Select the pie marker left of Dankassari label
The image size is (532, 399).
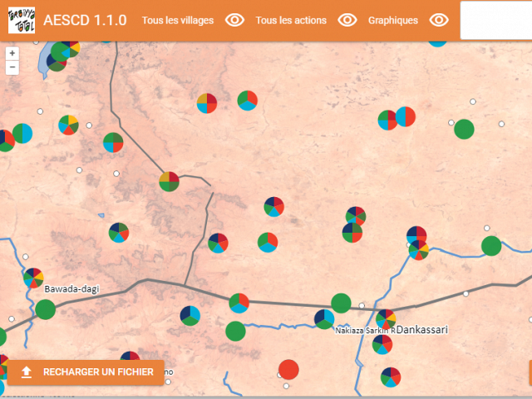pos(386,319)
